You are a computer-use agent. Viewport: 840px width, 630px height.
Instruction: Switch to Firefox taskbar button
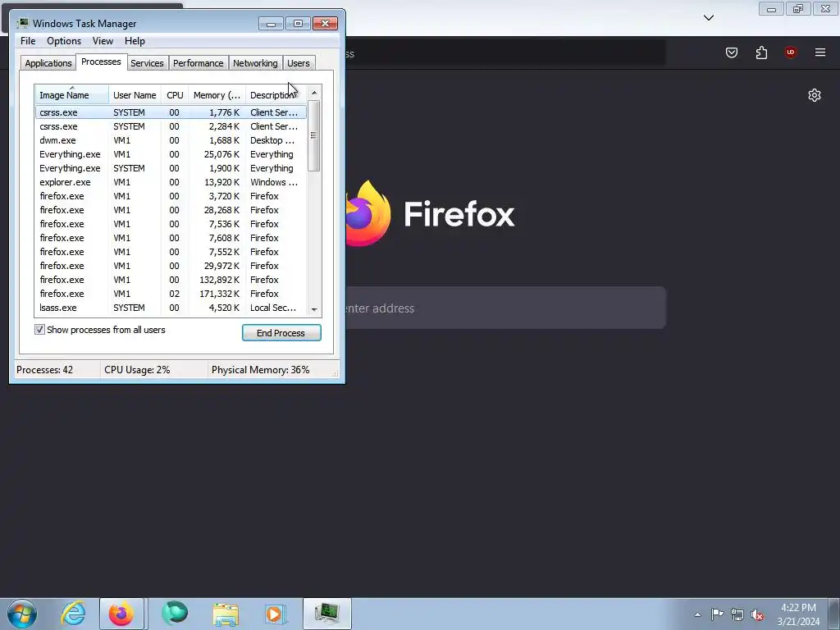[x=121, y=614]
